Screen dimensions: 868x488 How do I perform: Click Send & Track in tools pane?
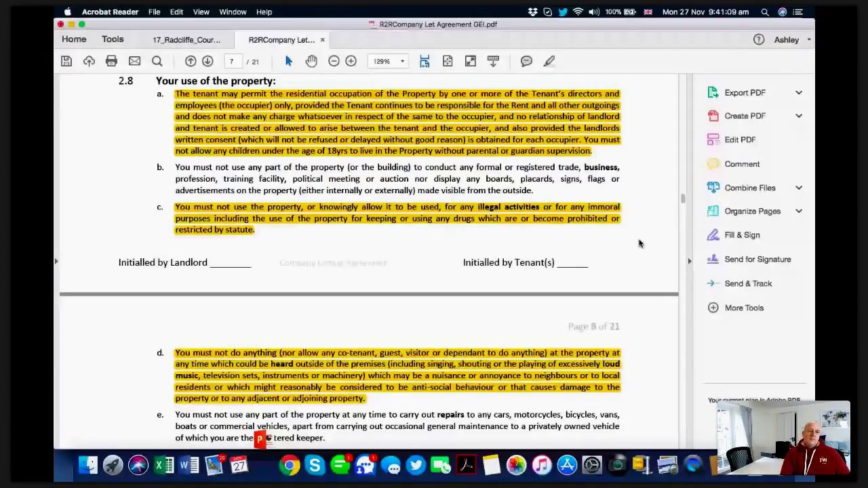click(x=748, y=284)
